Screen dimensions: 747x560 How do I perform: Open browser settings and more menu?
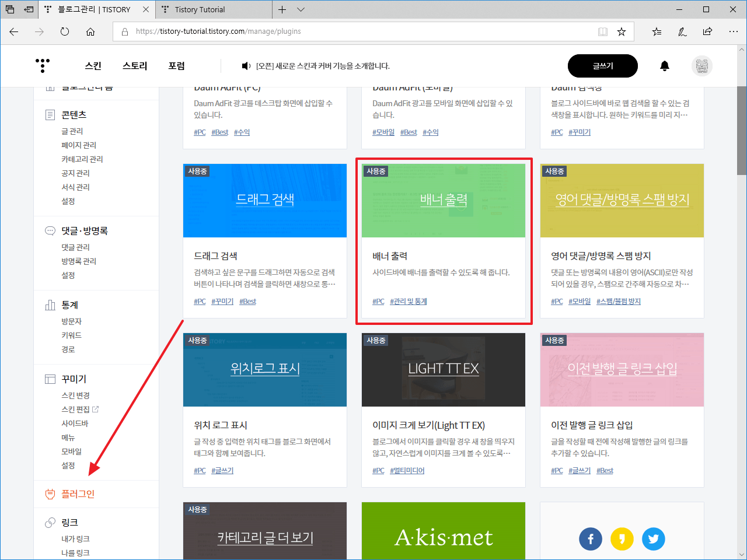click(x=734, y=32)
